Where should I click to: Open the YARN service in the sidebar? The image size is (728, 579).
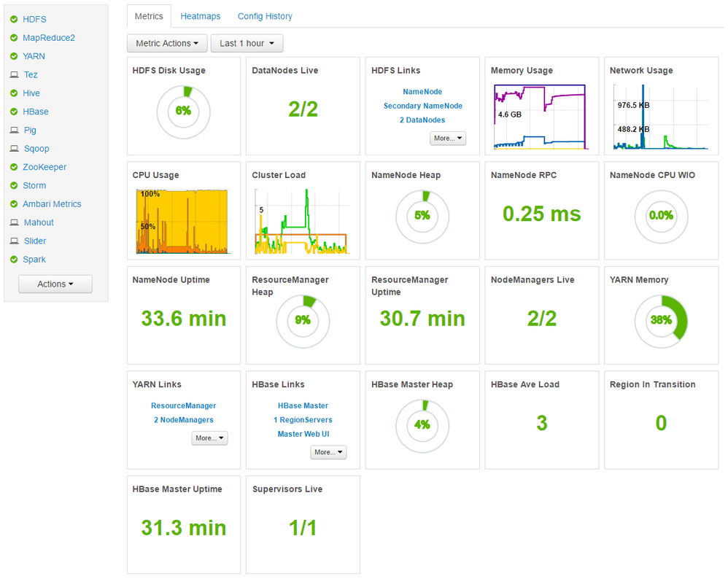click(34, 56)
